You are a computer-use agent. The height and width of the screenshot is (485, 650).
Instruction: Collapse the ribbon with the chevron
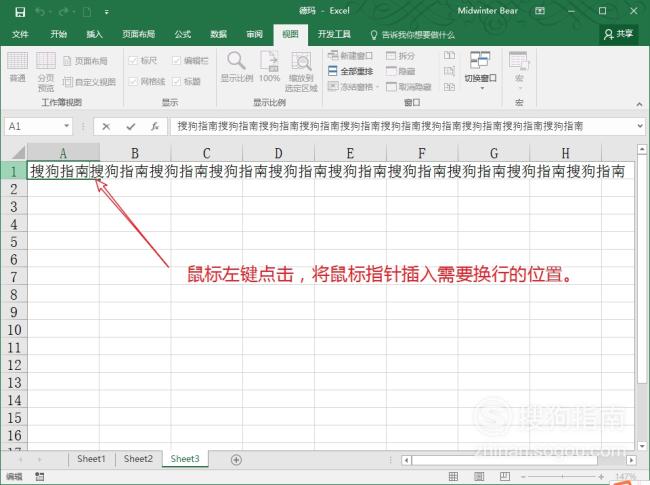pyautogui.click(x=639, y=104)
